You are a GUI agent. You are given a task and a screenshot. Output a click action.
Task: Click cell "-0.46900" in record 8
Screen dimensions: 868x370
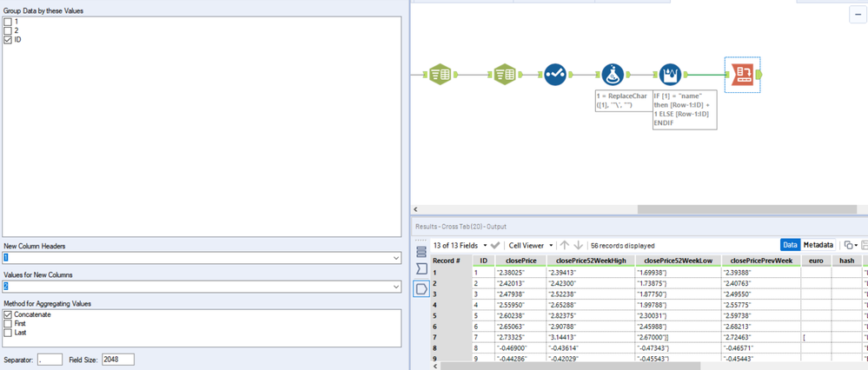[520, 348]
